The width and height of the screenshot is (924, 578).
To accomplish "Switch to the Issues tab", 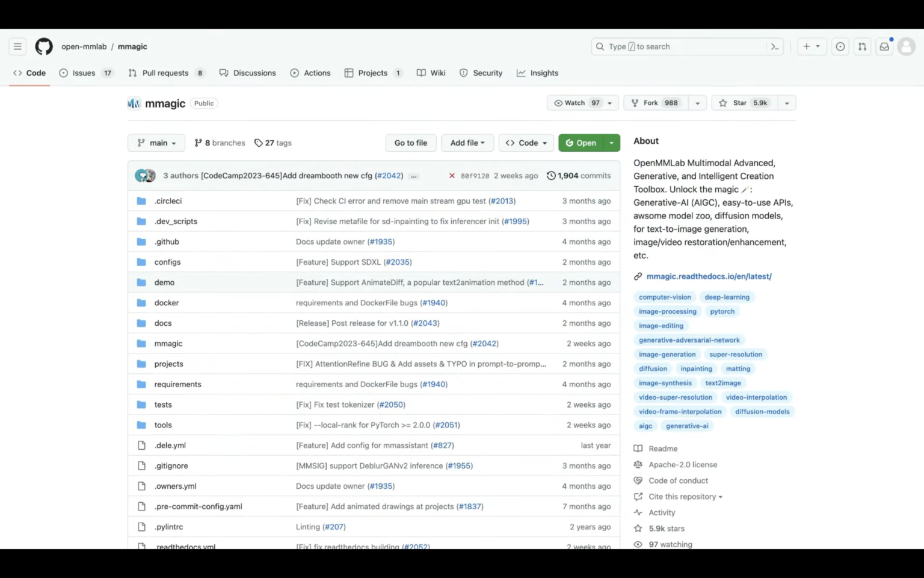I will [84, 73].
